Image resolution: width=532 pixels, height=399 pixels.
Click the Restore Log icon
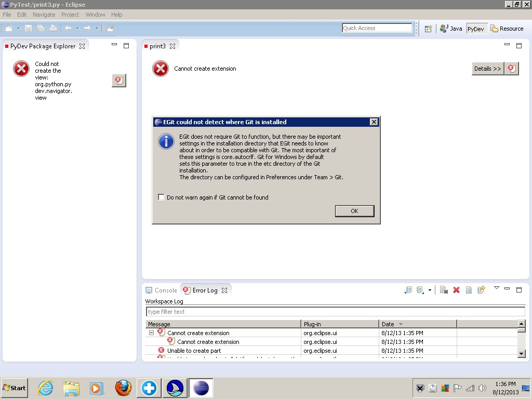(481, 290)
